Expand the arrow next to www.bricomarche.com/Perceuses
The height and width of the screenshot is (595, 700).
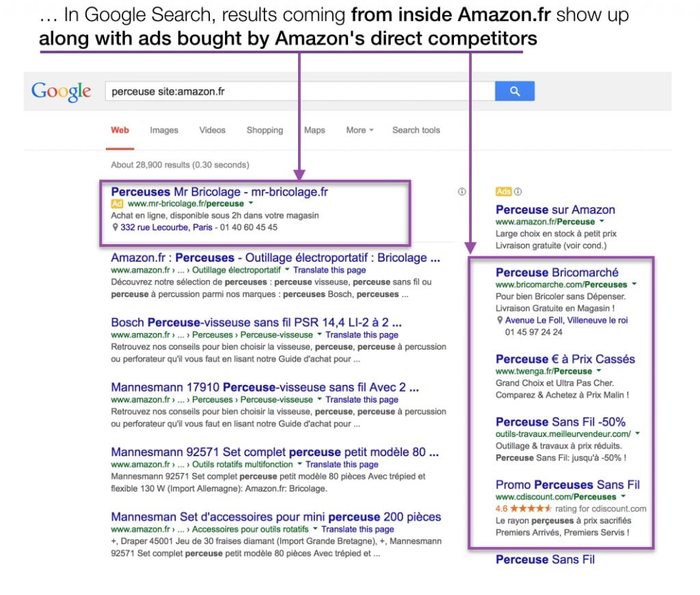pos(634,284)
